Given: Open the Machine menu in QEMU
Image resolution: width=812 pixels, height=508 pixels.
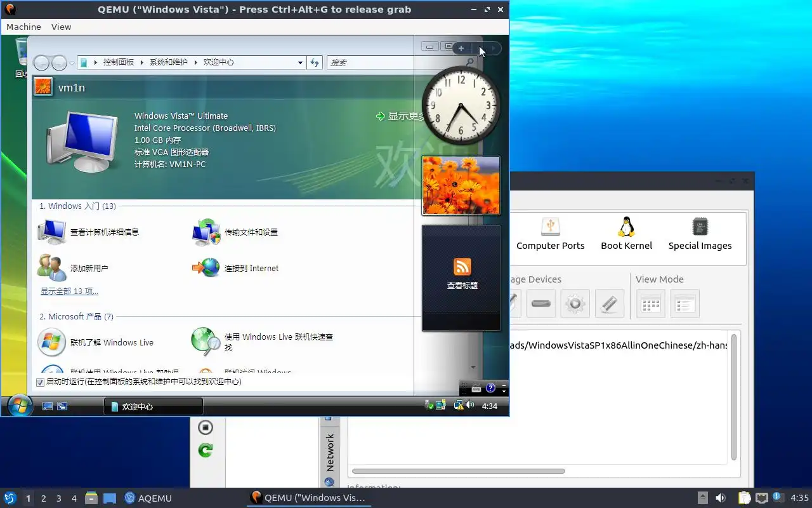Looking at the screenshot, I should [x=23, y=27].
